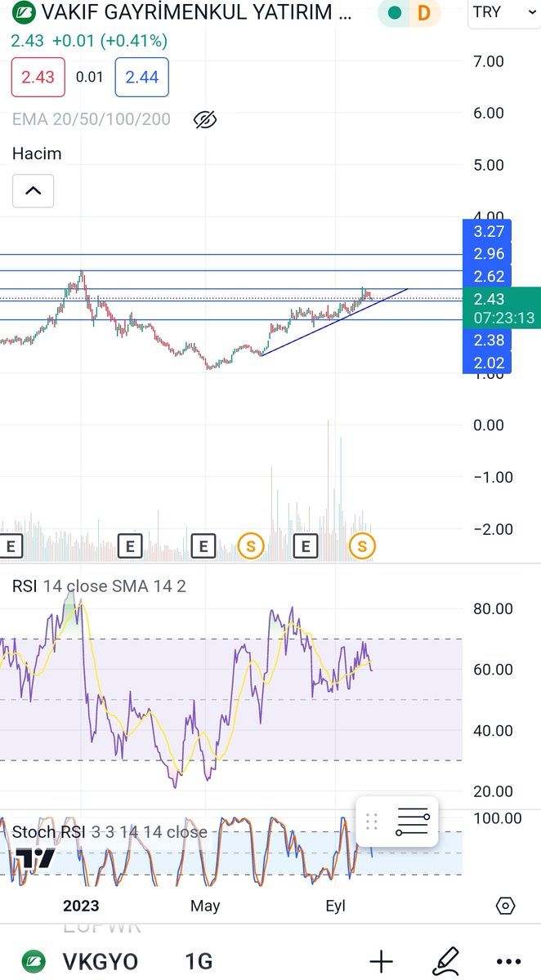Click the 07:23:13 countdown timer label

tap(503, 318)
